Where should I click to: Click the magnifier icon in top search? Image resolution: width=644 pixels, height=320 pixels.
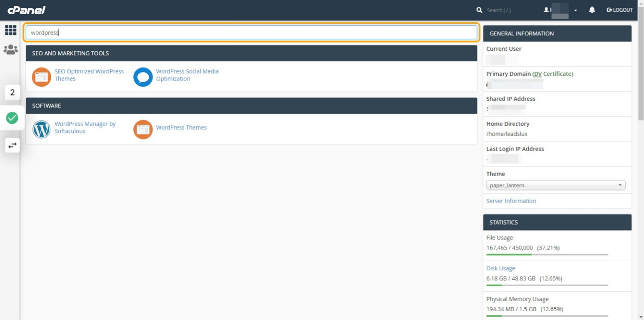[x=479, y=10]
